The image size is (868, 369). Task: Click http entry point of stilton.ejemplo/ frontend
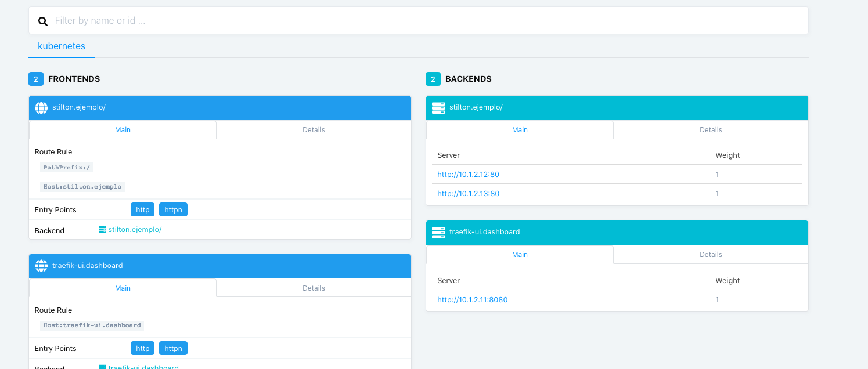click(x=142, y=209)
